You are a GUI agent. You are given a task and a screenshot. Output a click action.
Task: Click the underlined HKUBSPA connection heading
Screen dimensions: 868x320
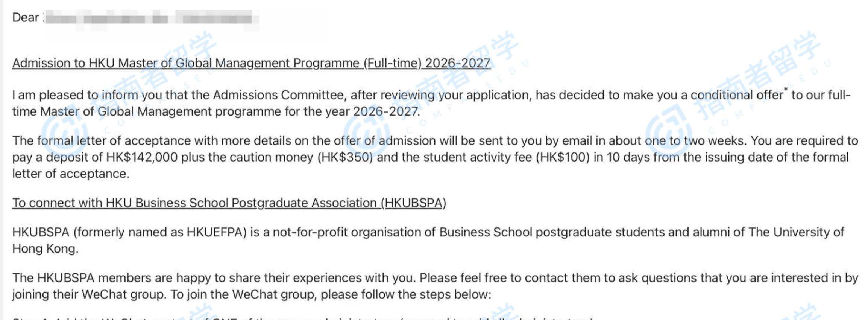point(229,203)
